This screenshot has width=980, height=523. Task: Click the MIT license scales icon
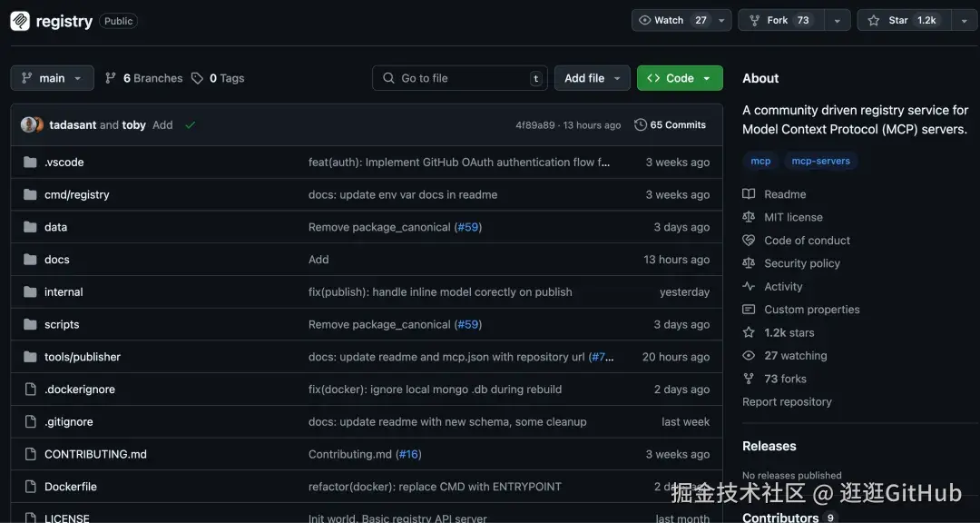[748, 217]
